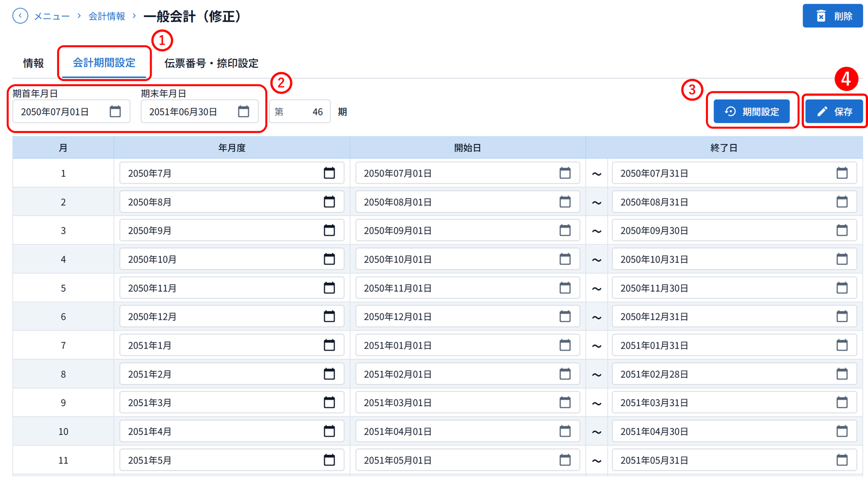
Task: Open calendar icon for 年月度 2051年2月
Action: [x=329, y=373]
